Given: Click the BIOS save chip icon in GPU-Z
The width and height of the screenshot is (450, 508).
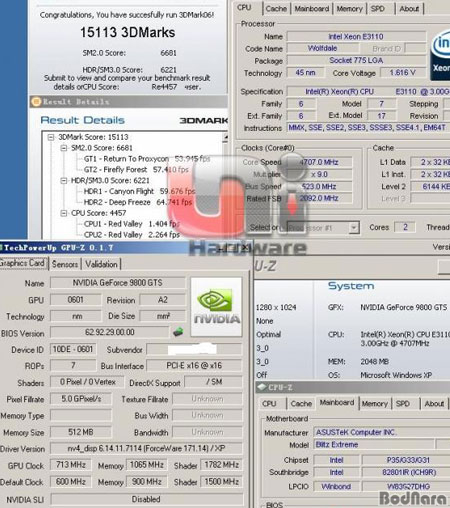Looking at the screenshot, I should click(178, 332).
